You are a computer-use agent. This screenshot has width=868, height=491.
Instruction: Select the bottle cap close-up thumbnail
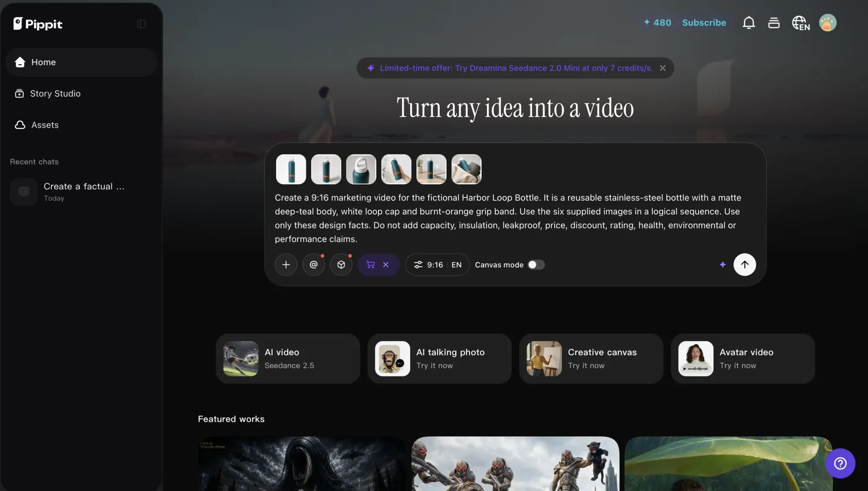pyautogui.click(x=361, y=169)
